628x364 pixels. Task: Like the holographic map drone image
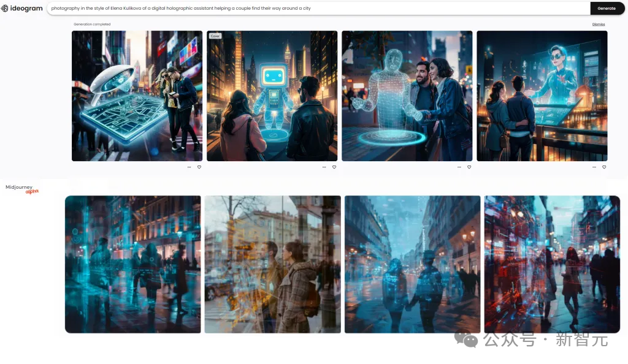coord(199,167)
